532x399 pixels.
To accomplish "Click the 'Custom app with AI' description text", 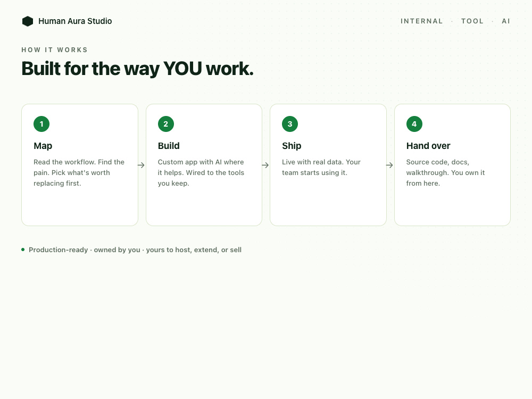I will pos(201,173).
